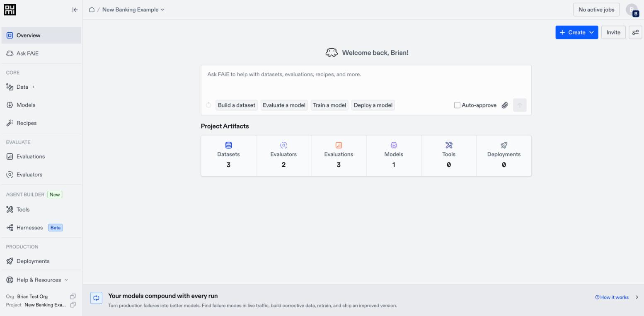The width and height of the screenshot is (644, 316).
Task: Click Deploy a model suggestion
Action: [x=373, y=105]
